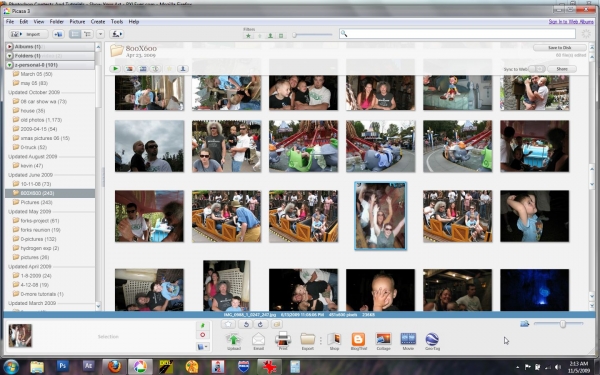This screenshot has height=375, width=600.
Task: Open the Picture menu
Action: (77, 22)
